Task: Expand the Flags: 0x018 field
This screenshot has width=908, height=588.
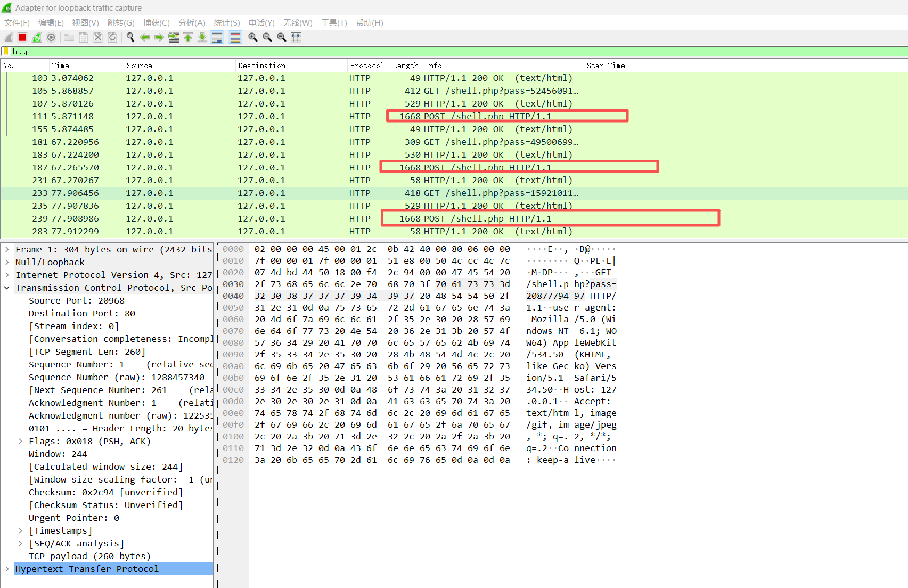Action: tap(20, 441)
